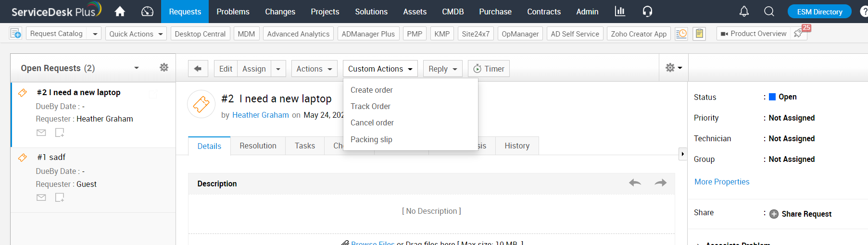Open the Admin module tab
The image size is (868, 245).
(x=587, y=12)
